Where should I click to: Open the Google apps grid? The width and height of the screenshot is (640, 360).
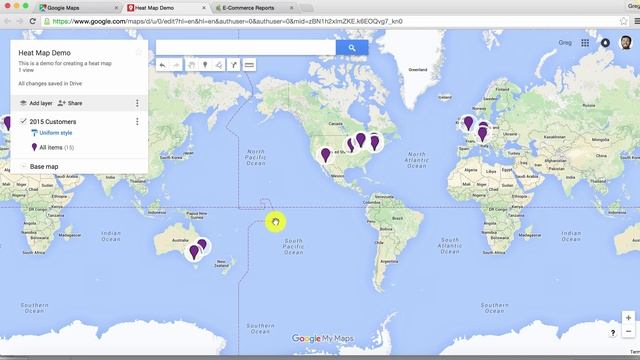(585, 43)
